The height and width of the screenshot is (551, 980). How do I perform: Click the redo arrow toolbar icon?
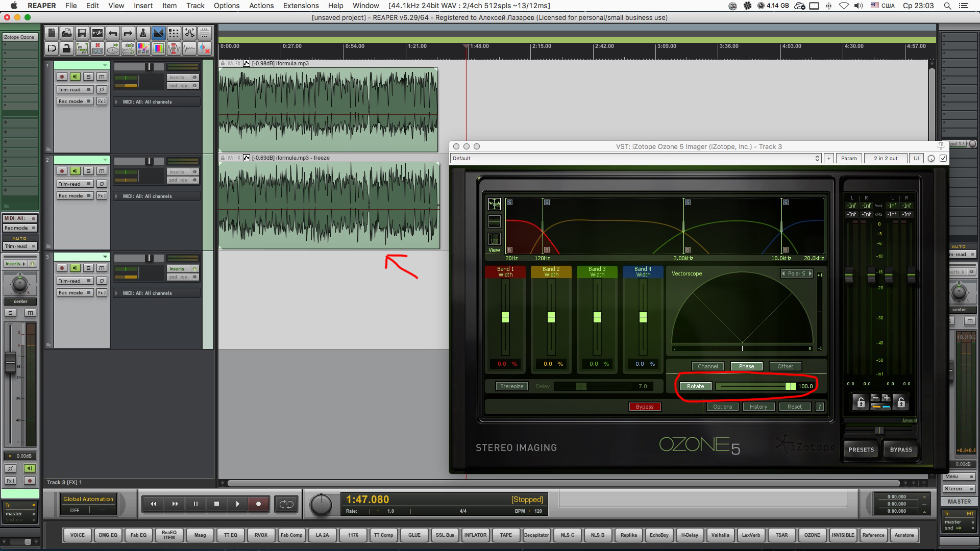point(128,33)
